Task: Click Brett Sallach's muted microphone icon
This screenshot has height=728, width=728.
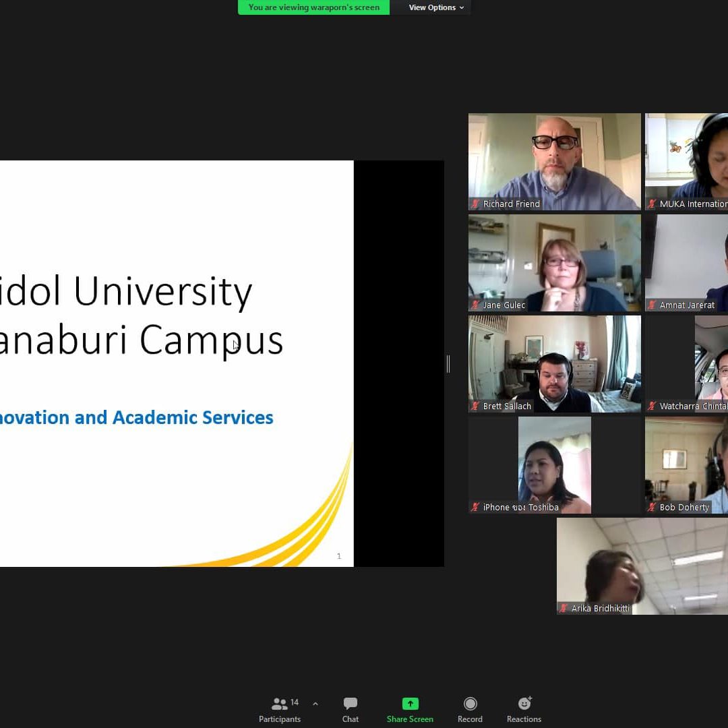Action: [476, 406]
